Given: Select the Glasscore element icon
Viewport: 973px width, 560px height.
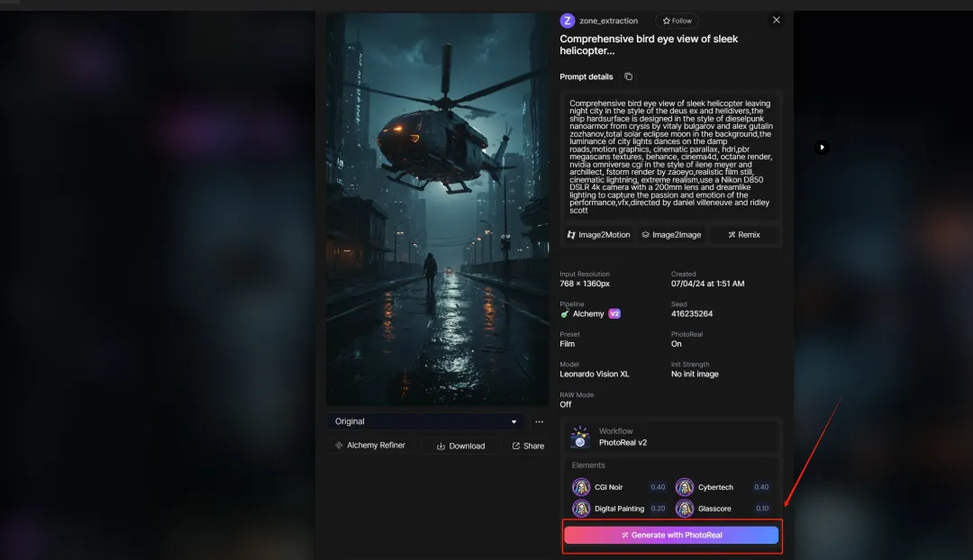Looking at the screenshot, I should tap(685, 509).
